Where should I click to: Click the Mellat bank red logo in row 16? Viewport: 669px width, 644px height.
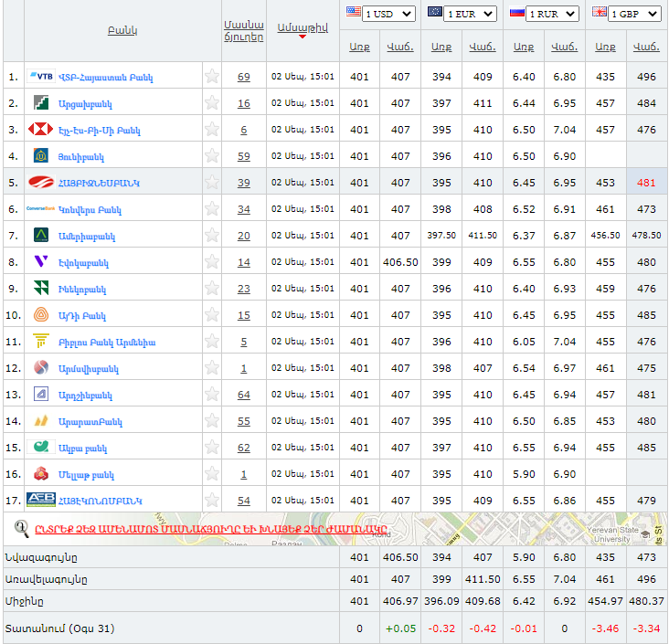point(41,473)
